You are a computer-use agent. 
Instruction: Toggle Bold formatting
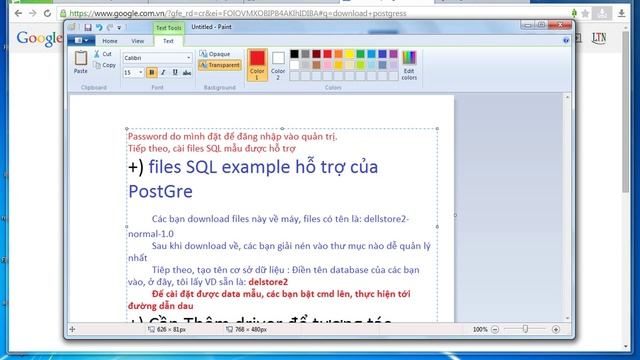coord(151,73)
